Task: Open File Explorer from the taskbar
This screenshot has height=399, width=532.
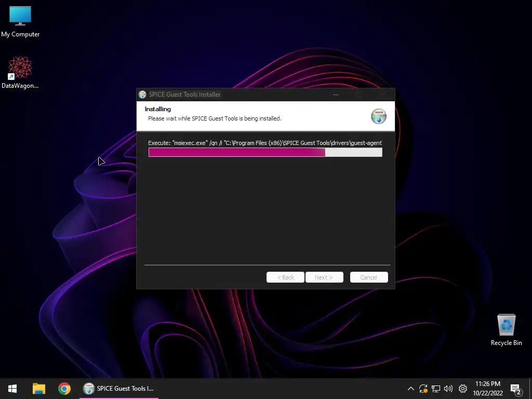Action: (38, 389)
